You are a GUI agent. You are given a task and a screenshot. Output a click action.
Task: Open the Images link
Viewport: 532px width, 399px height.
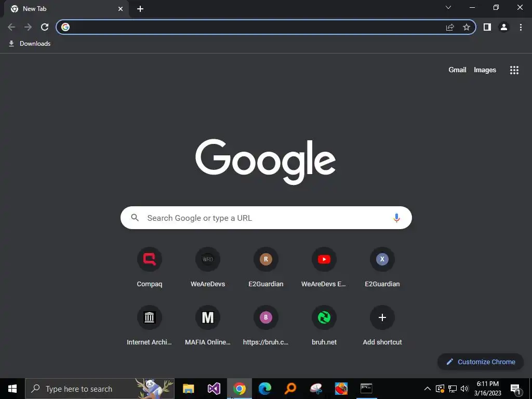click(x=485, y=70)
